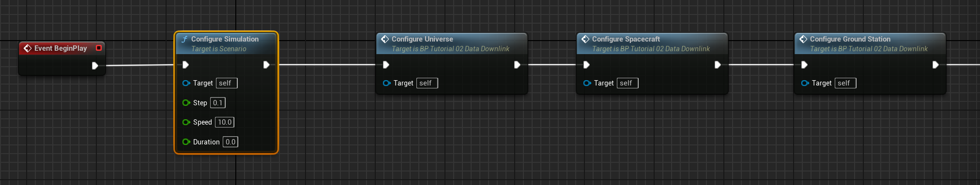Click the green Duration pin circle
The height and width of the screenshot is (185, 980).
point(186,142)
